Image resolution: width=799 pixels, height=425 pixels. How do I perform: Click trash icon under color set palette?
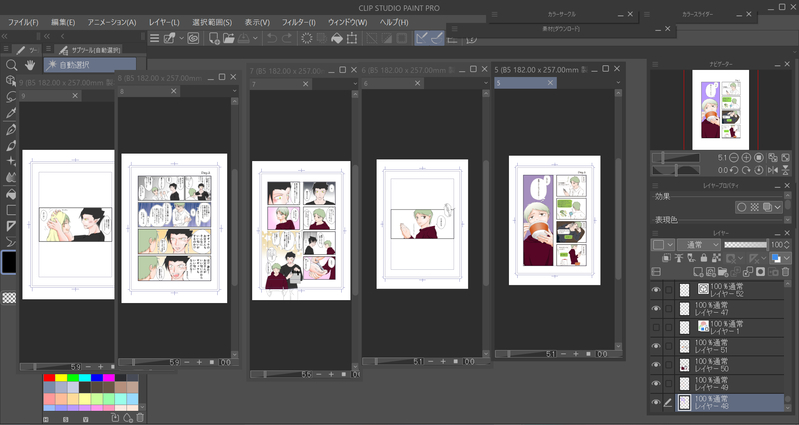pyautogui.click(x=140, y=418)
